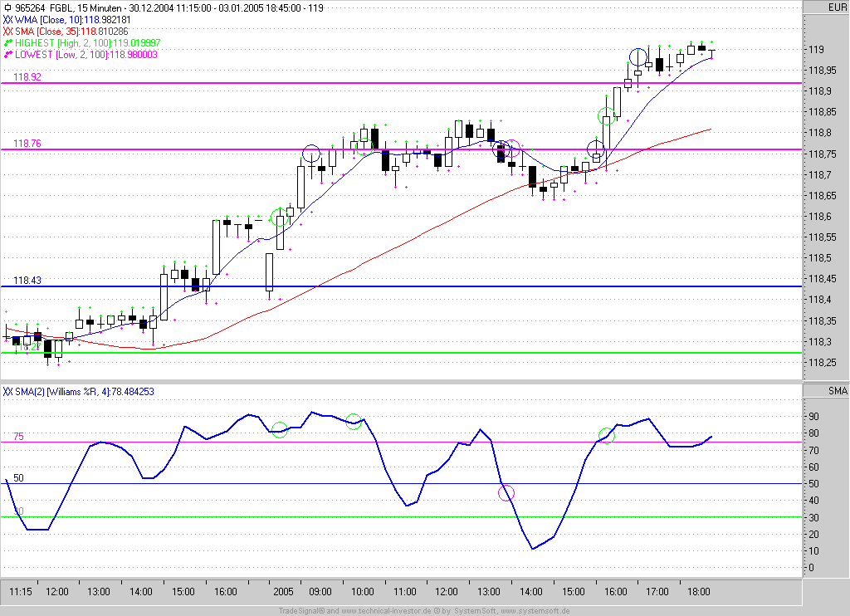The image size is (850, 616).
Task: Select the 'WMA [Close, 10]:118.982181' legend text
Action: tap(73, 20)
